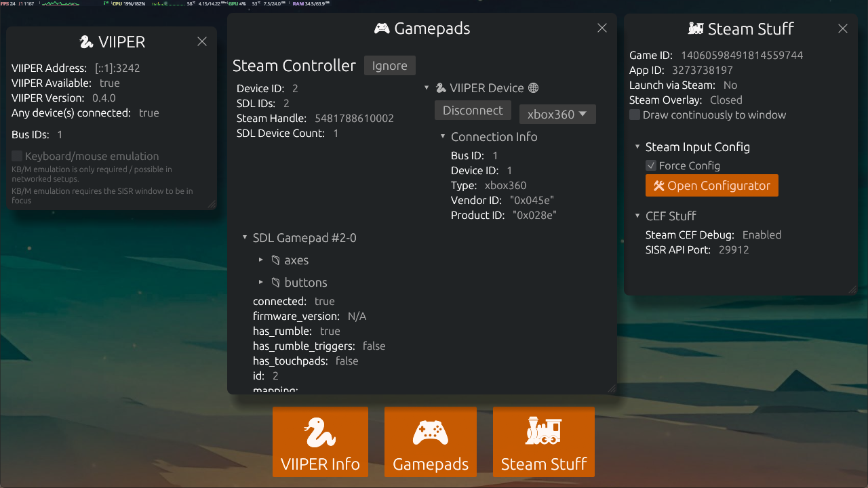
Task: Disconnect the VIIPER Device
Action: pos(473,110)
